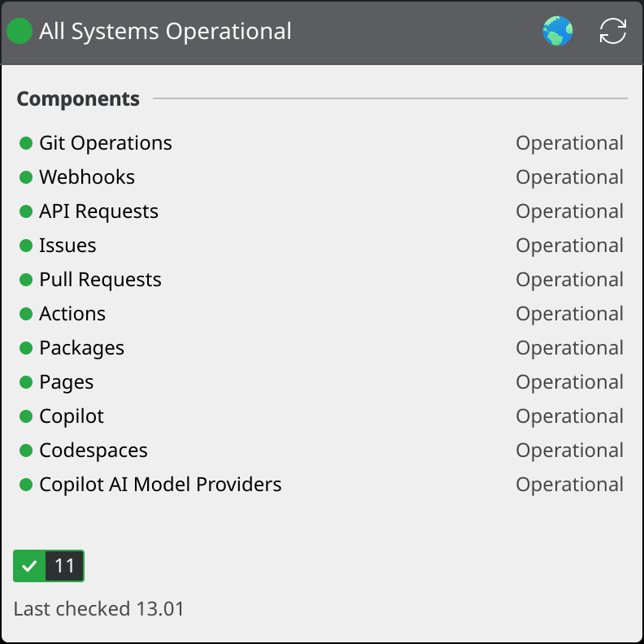This screenshot has height=644, width=644.
Task: Click the Operational status for Copilot AI Model Providers
Action: tap(570, 485)
